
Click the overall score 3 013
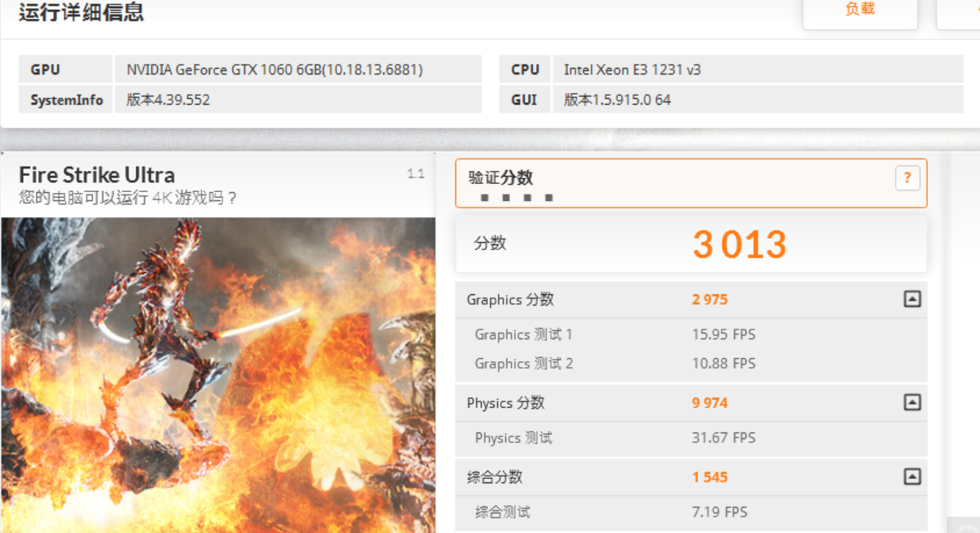pyautogui.click(x=740, y=244)
